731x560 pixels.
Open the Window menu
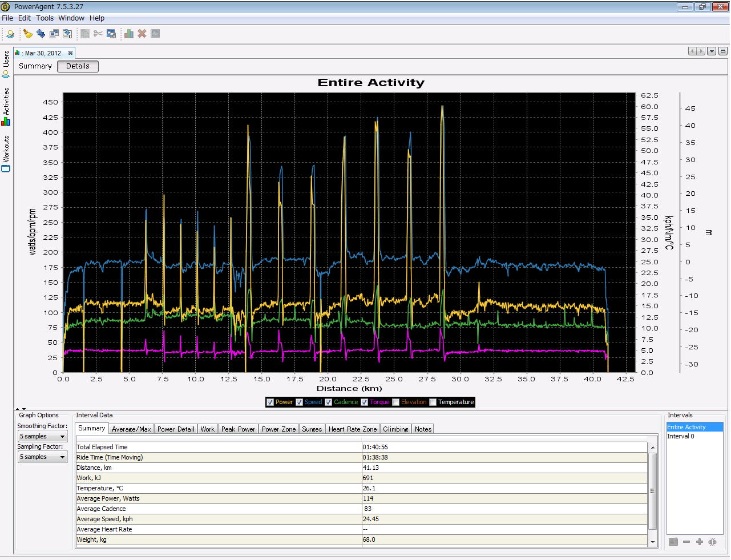click(x=71, y=18)
